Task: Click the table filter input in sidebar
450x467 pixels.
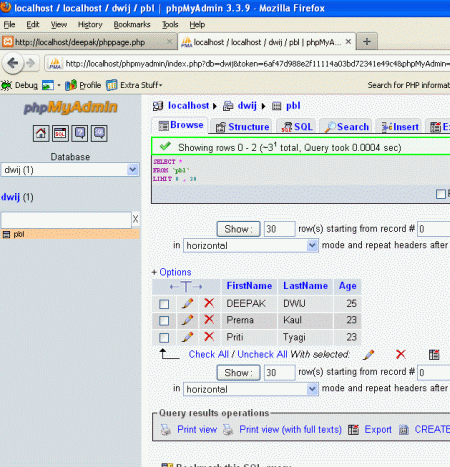Action: tap(66, 220)
